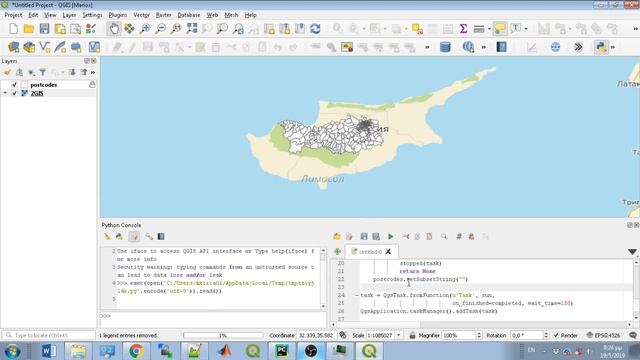Expand the Layers panel toolbar overflow chevron

pos(93,72)
